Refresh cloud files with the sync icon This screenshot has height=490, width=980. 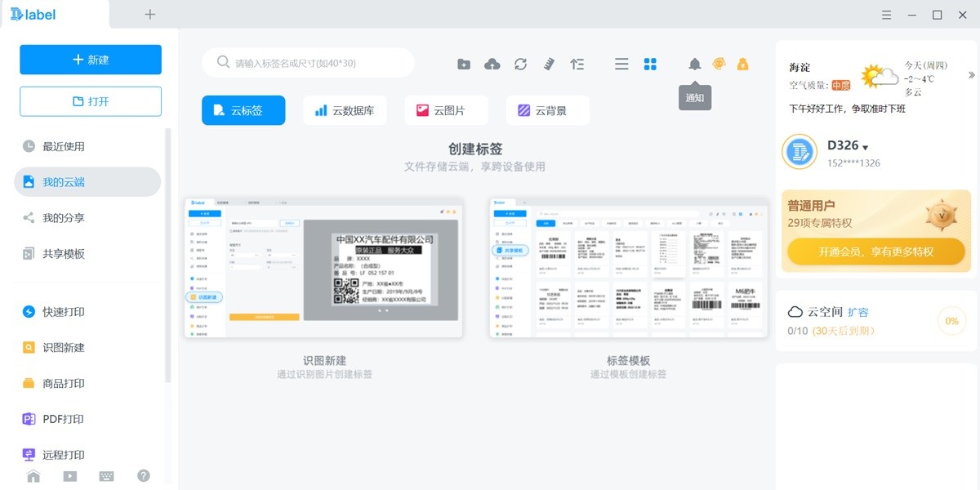pyautogui.click(x=521, y=63)
